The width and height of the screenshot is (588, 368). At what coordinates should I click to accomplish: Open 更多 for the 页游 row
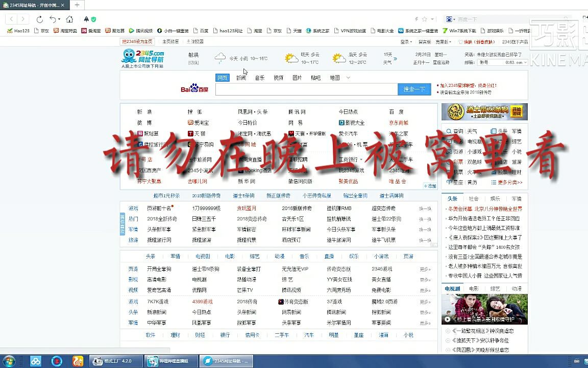click(425, 269)
